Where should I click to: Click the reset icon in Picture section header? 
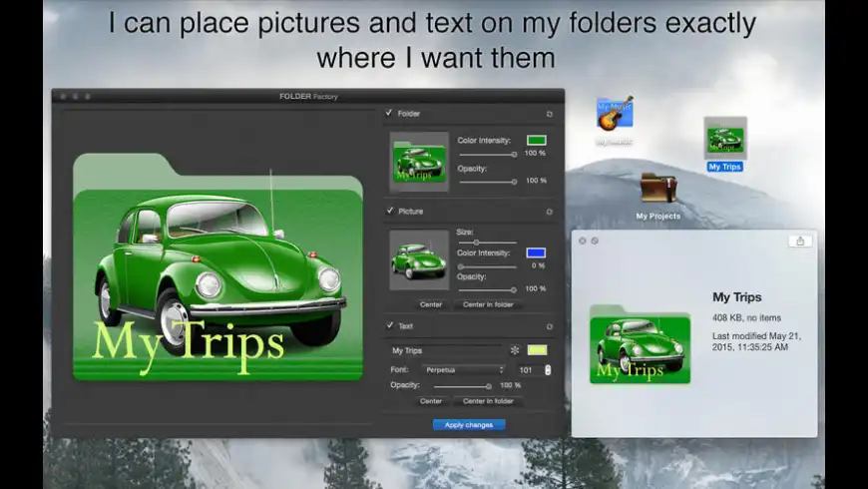(x=549, y=212)
